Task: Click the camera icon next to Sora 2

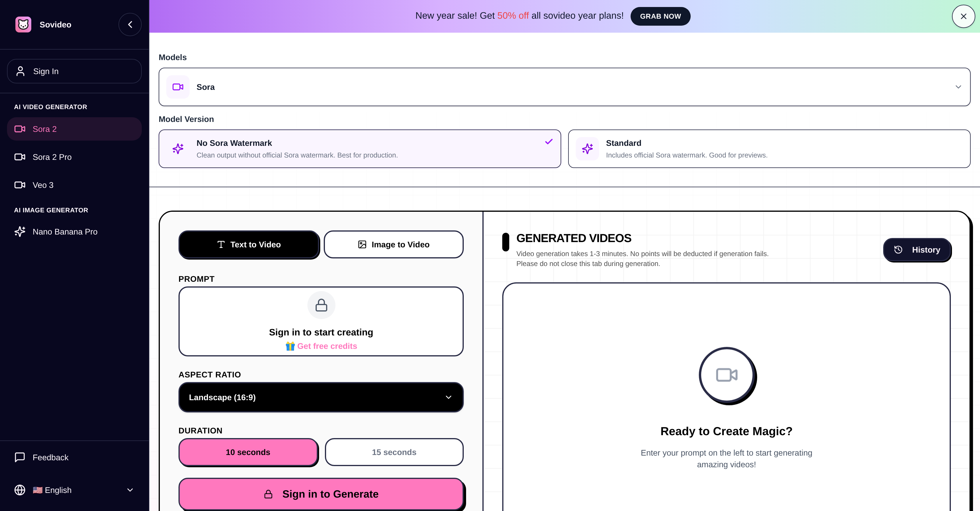Action: coord(20,129)
